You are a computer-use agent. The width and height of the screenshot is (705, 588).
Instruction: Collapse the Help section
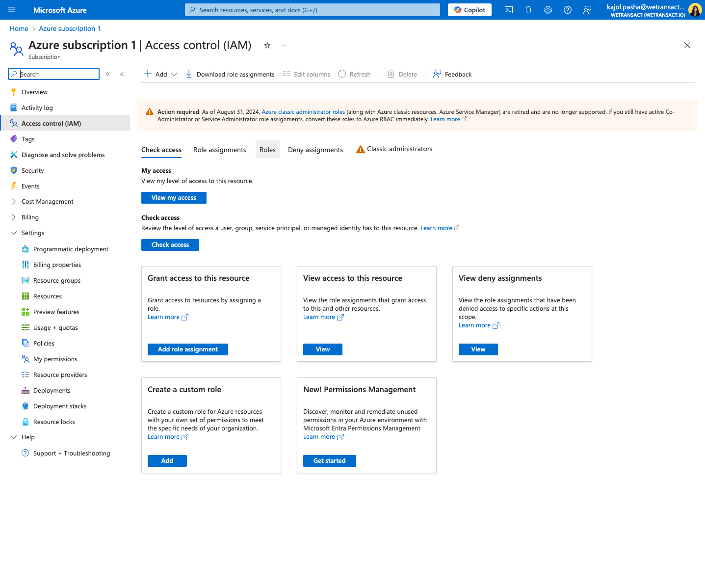[x=14, y=437]
